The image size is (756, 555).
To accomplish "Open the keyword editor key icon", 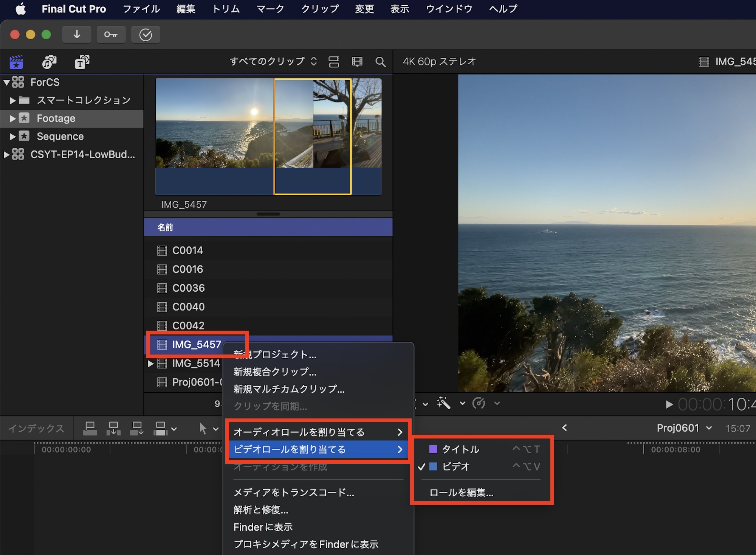I will pos(111,34).
